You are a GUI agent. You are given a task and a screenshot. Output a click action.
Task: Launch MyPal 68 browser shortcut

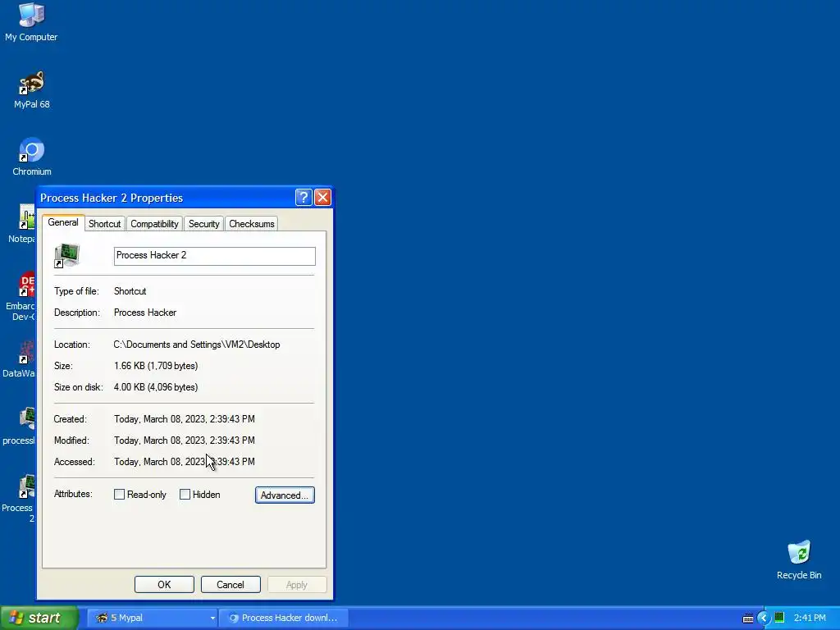point(32,89)
